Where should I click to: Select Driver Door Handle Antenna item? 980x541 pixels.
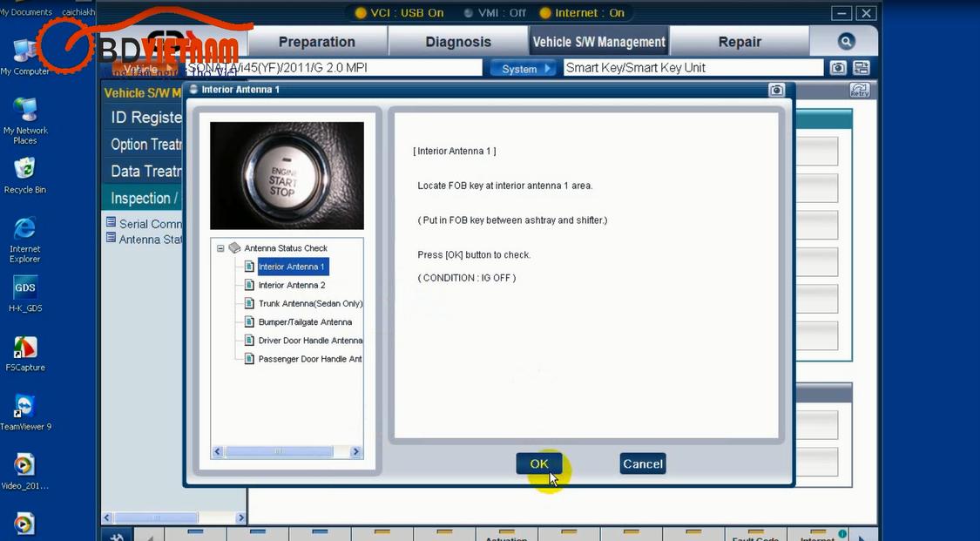tap(310, 341)
